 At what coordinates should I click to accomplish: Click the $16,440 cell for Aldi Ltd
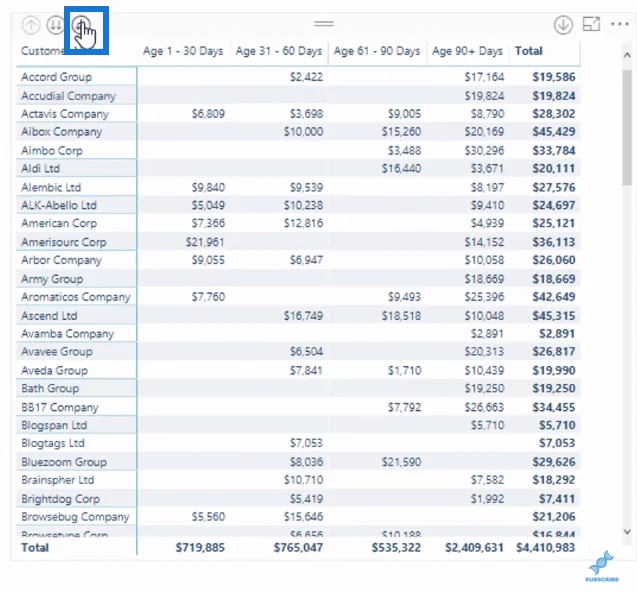tap(401, 169)
